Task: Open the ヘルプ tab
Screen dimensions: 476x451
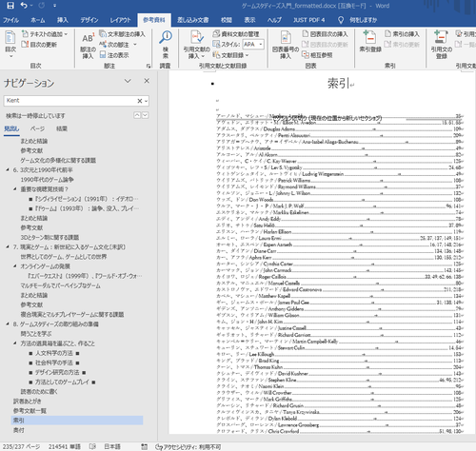Action: click(x=274, y=20)
